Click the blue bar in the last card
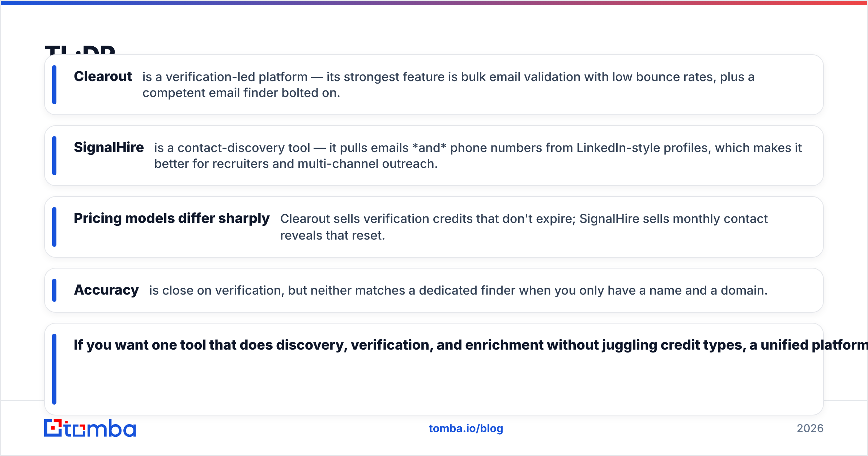Image resolution: width=868 pixels, height=456 pixels. click(54, 369)
